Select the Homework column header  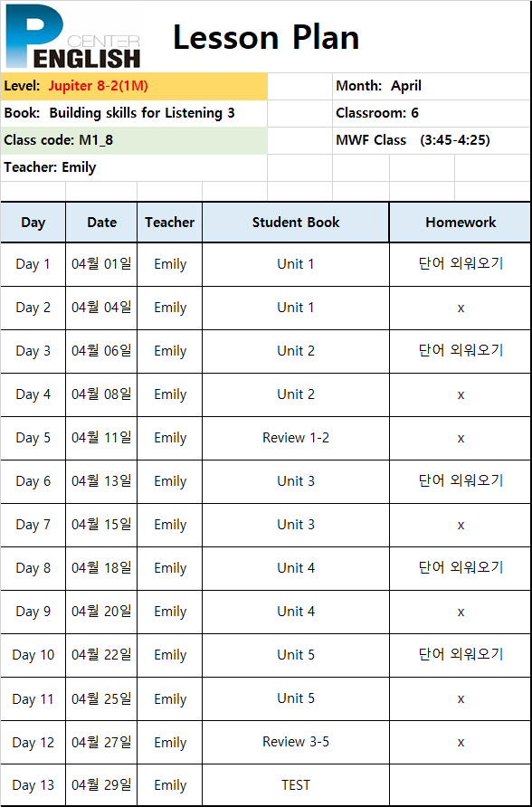pos(461,223)
